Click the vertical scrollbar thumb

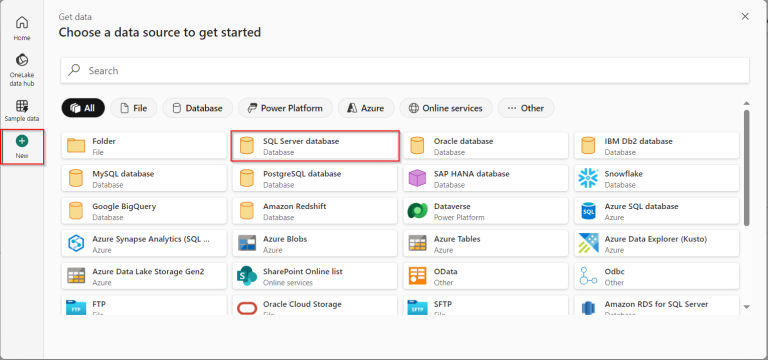click(x=746, y=168)
